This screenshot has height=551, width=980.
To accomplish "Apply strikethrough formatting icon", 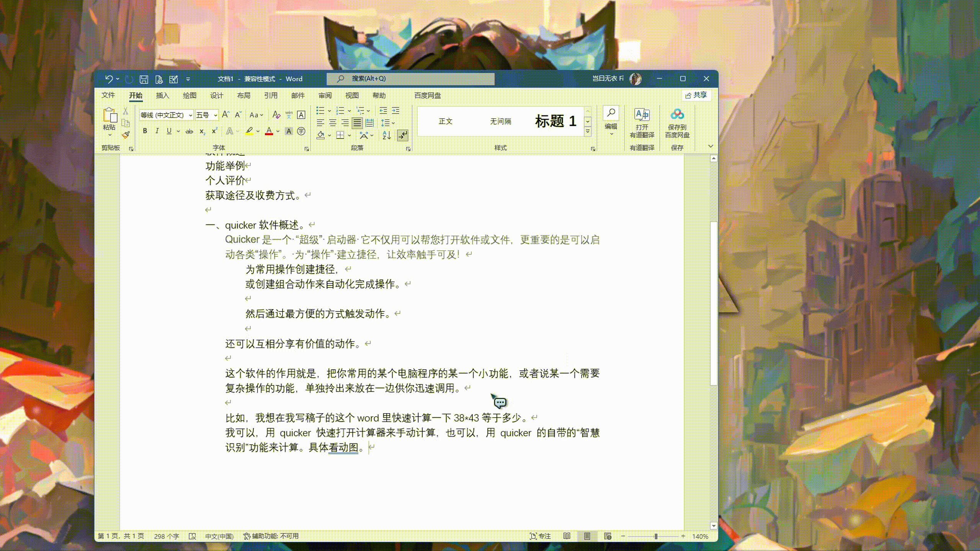I will [x=189, y=131].
